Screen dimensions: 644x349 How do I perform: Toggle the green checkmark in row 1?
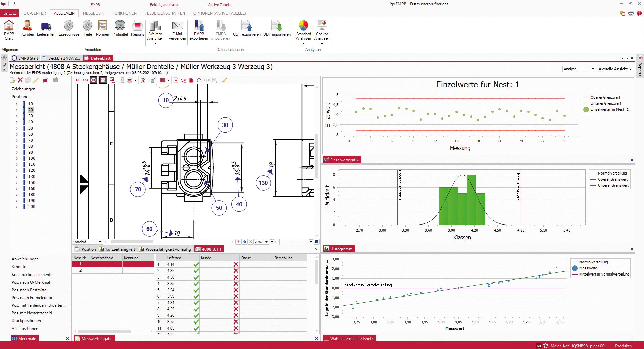pos(196,264)
